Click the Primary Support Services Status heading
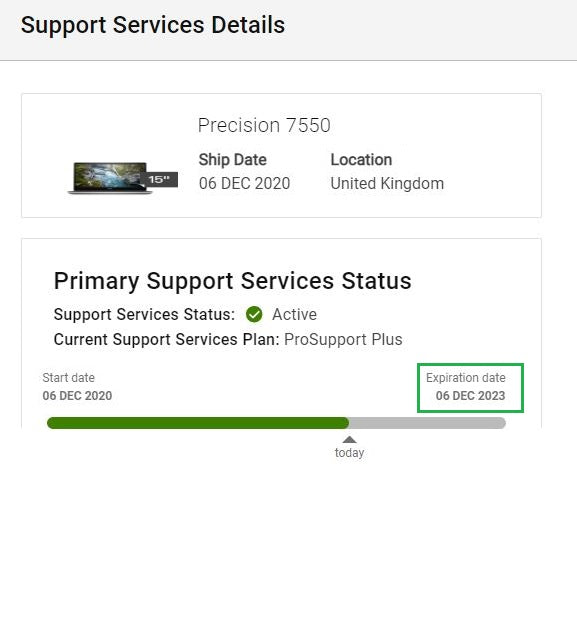Screen dimensions: 577x624 tap(232, 281)
